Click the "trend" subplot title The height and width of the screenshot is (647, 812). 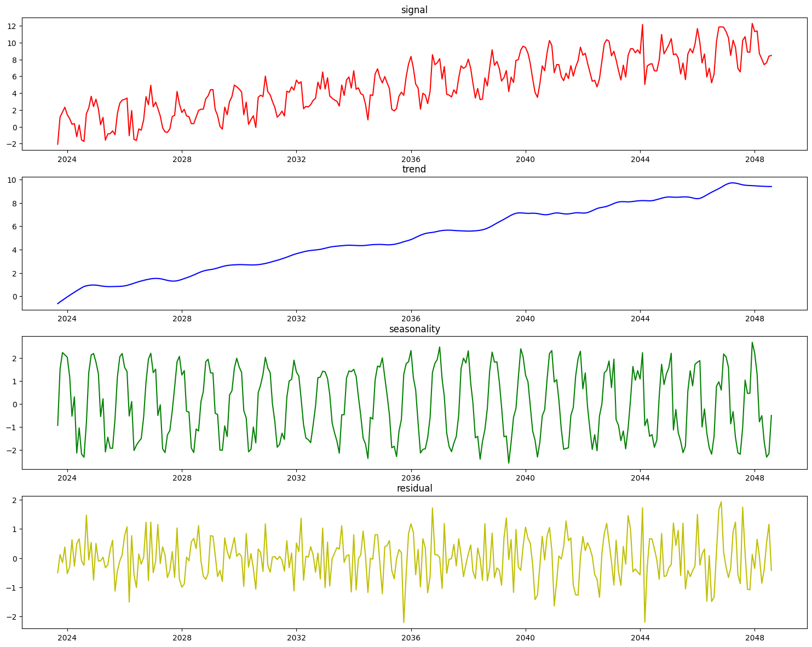pyautogui.click(x=414, y=169)
